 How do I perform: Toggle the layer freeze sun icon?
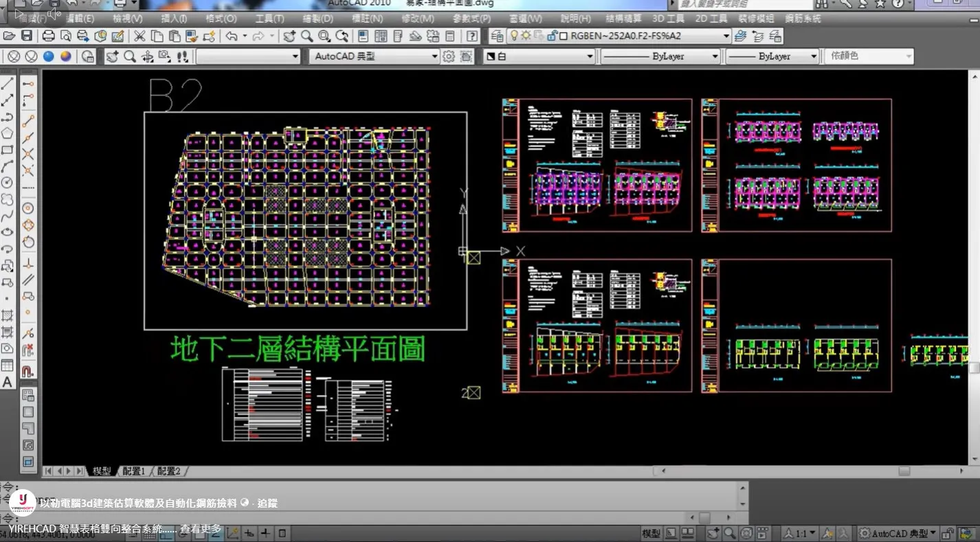(x=526, y=36)
